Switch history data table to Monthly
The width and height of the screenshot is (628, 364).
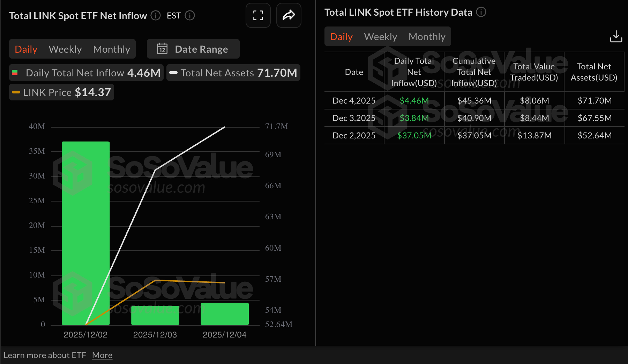[x=427, y=36]
